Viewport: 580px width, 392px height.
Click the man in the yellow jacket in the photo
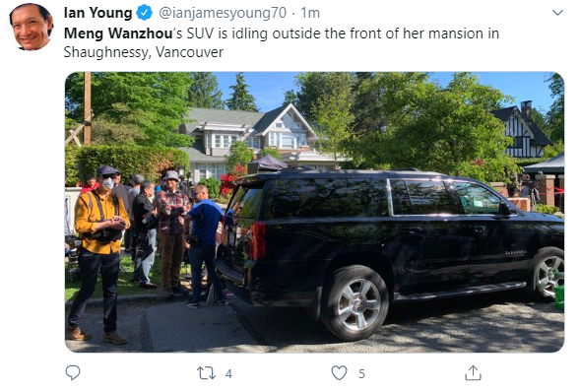pos(99,253)
